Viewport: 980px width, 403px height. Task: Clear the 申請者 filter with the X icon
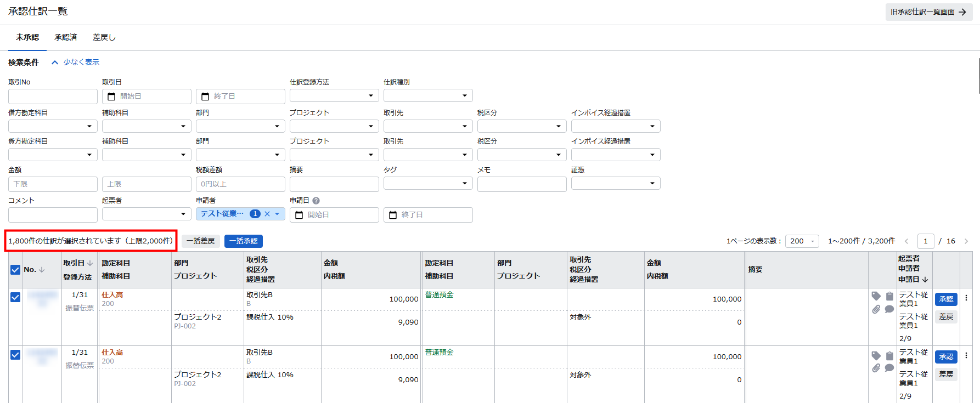(267, 214)
